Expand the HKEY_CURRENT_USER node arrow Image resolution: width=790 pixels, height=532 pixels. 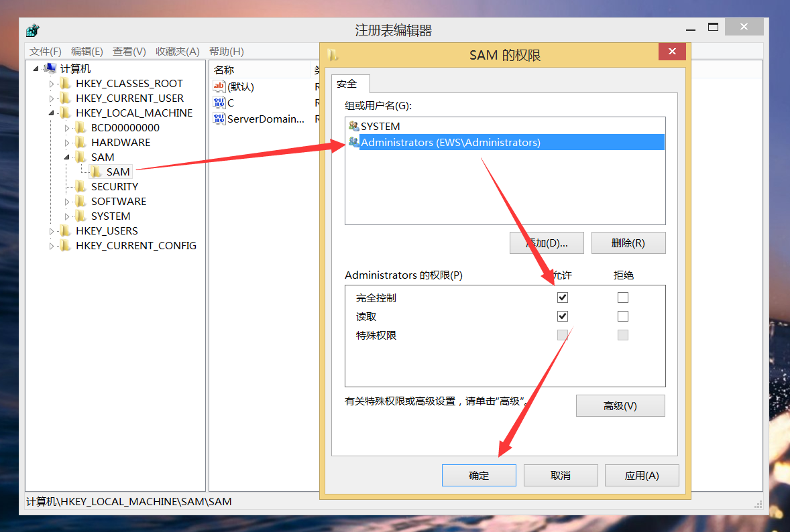click(52, 98)
